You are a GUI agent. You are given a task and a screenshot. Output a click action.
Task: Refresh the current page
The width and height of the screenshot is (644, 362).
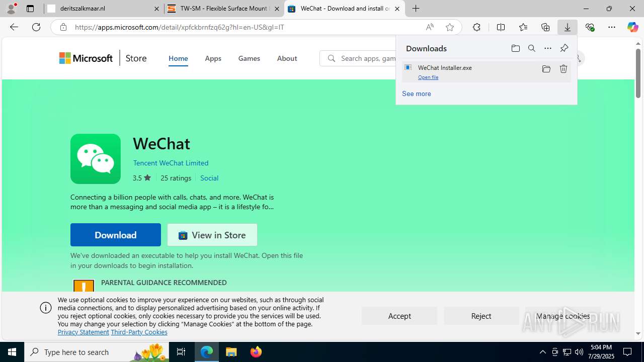click(x=36, y=27)
